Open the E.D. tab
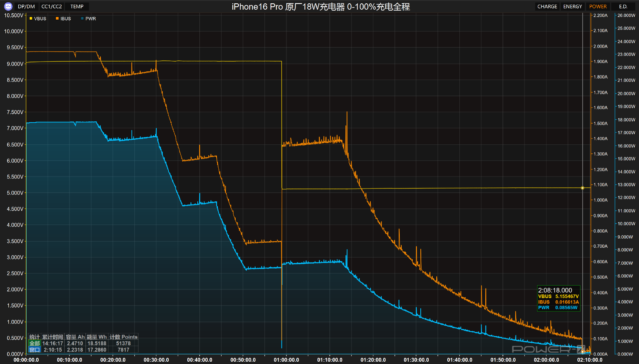 [x=623, y=6]
